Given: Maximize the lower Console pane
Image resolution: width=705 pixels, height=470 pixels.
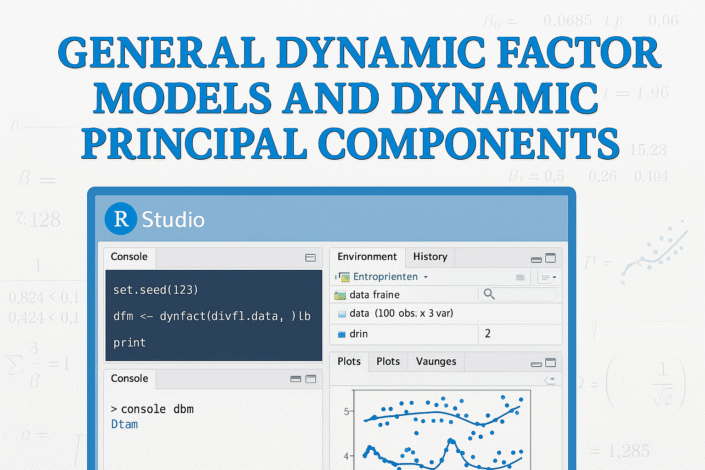Looking at the screenshot, I should point(310,379).
